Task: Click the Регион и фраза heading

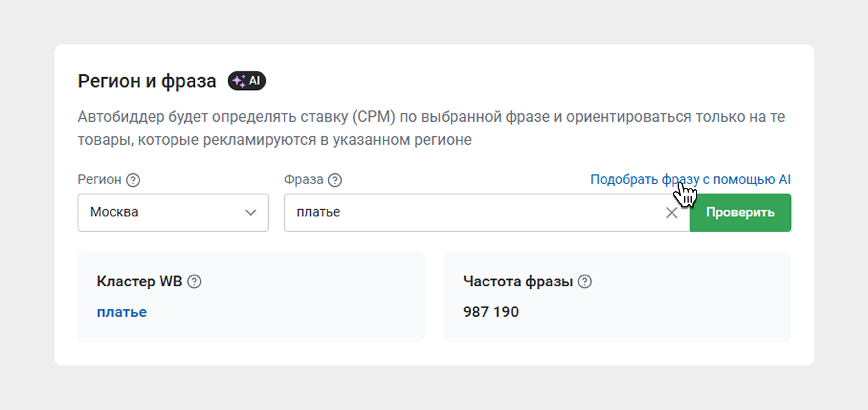Action: pos(147,81)
